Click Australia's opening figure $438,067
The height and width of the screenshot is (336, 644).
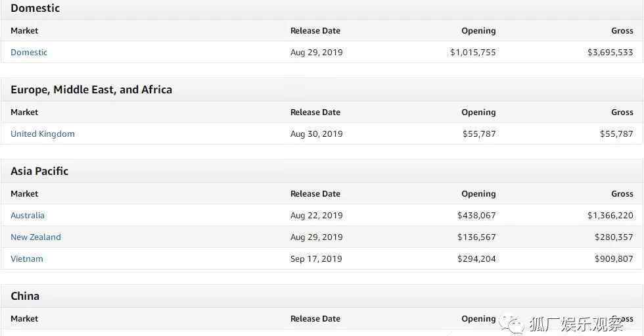pos(476,216)
